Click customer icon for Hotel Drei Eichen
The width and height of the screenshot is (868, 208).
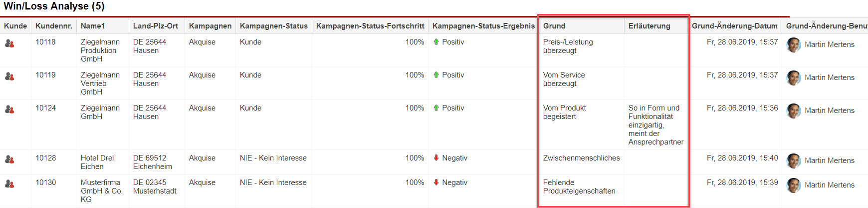click(x=9, y=160)
